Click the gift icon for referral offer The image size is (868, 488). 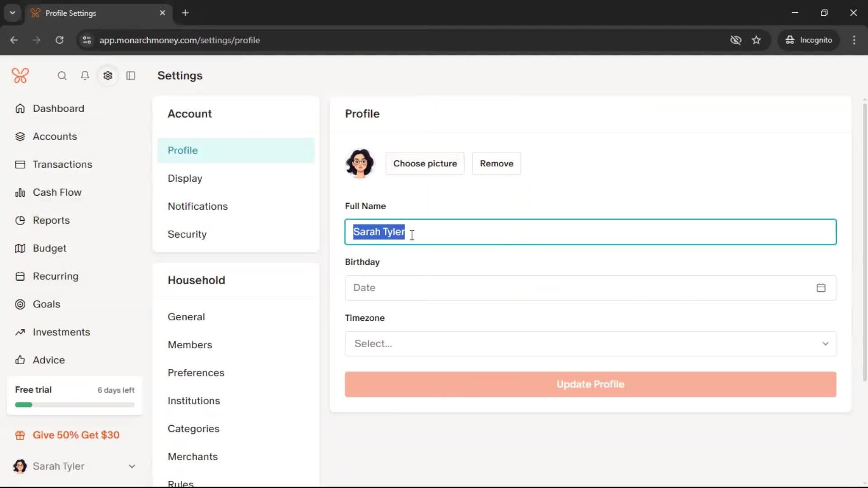point(20,435)
